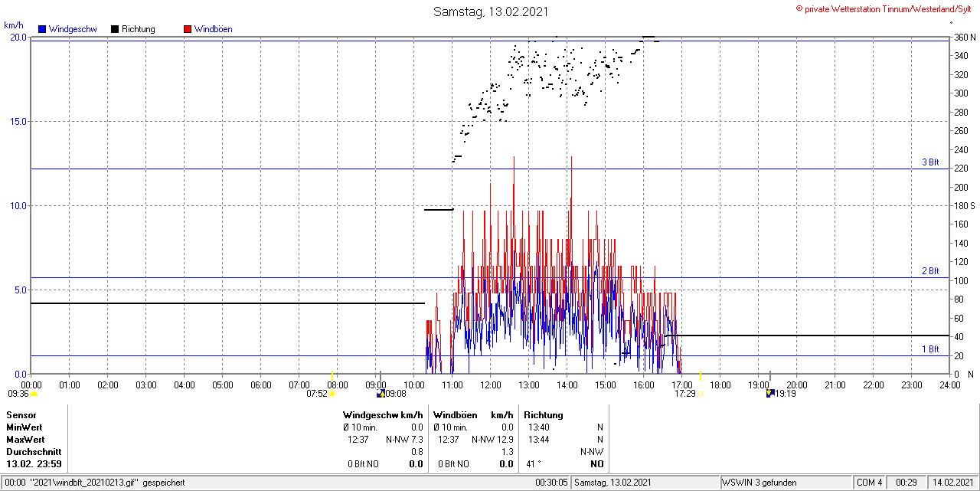The height and width of the screenshot is (491, 980).
Task: Click the COM 4 status bar field
Action: tap(870, 483)
